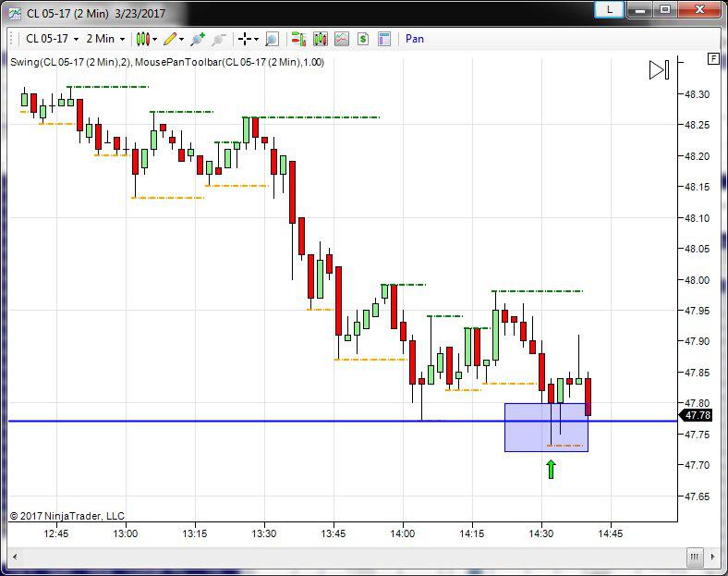Click the toolbar drag grip handle
The width and height of the screenshot is (728, 576).
pyautogui.click(x=12, y=39)
